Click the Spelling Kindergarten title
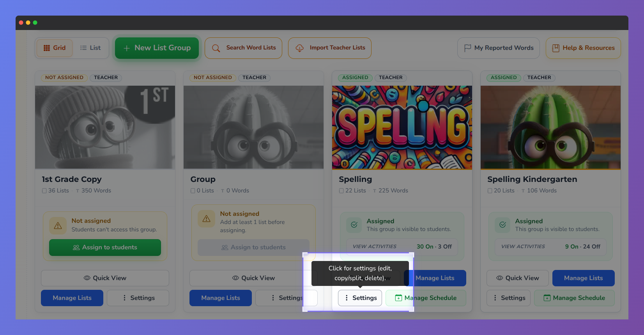This screenshot has width=644, height=335. tap(532, 179)
